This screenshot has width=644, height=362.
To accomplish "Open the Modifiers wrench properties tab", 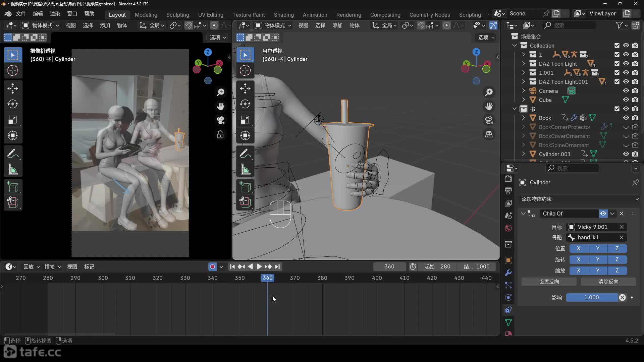I will click(508, 273).
